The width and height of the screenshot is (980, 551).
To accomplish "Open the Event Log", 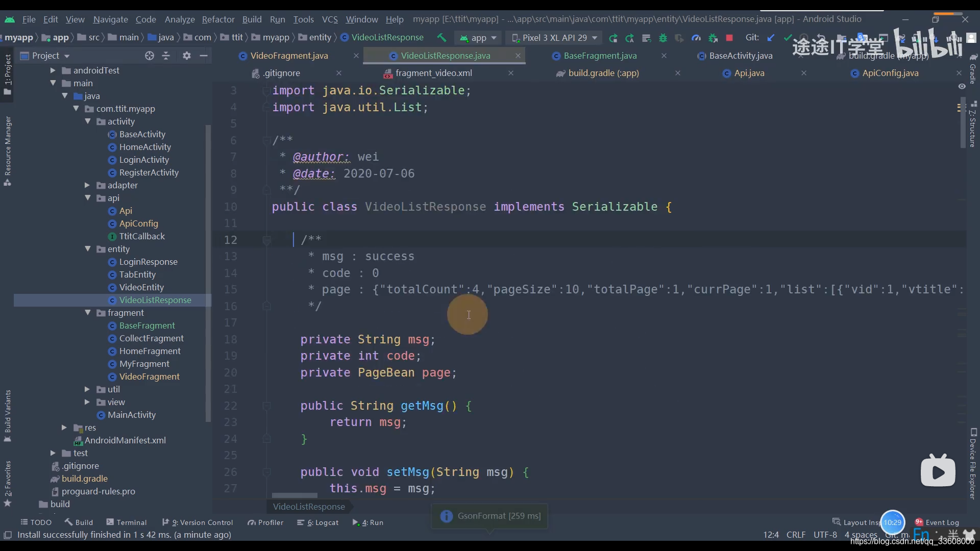I will point(937,522).
